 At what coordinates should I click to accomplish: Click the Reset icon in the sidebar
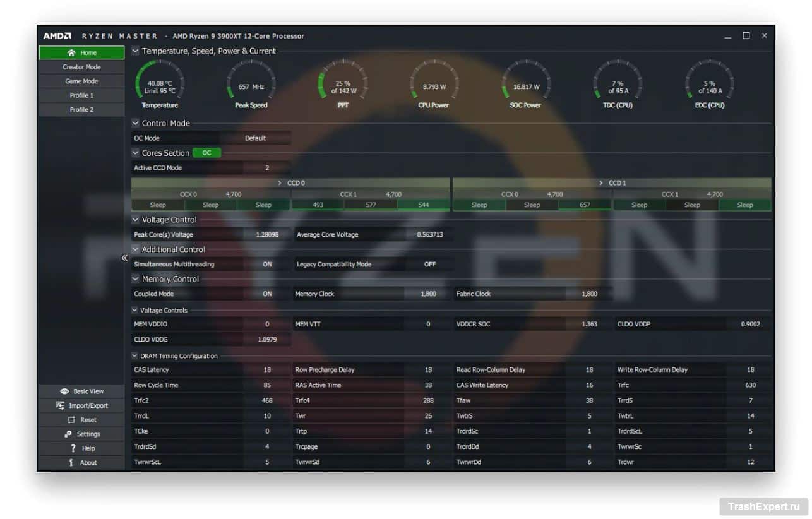click(71, 420)
